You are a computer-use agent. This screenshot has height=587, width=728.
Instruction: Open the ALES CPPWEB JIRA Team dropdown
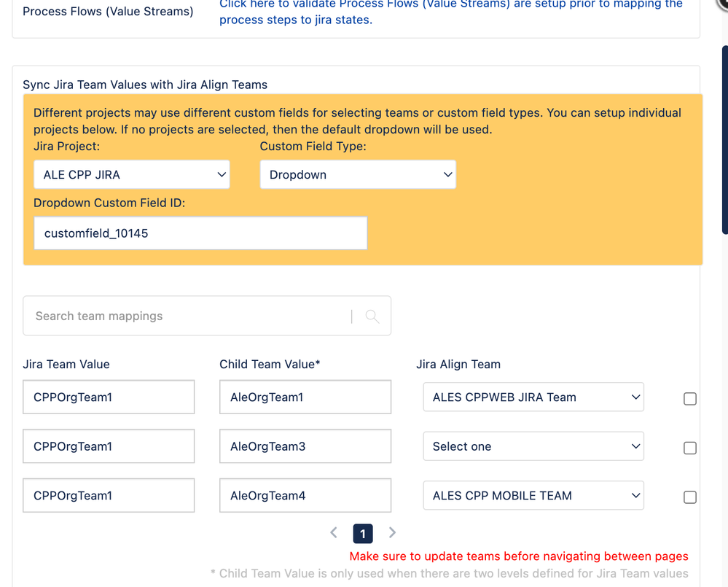pos(533,397)
